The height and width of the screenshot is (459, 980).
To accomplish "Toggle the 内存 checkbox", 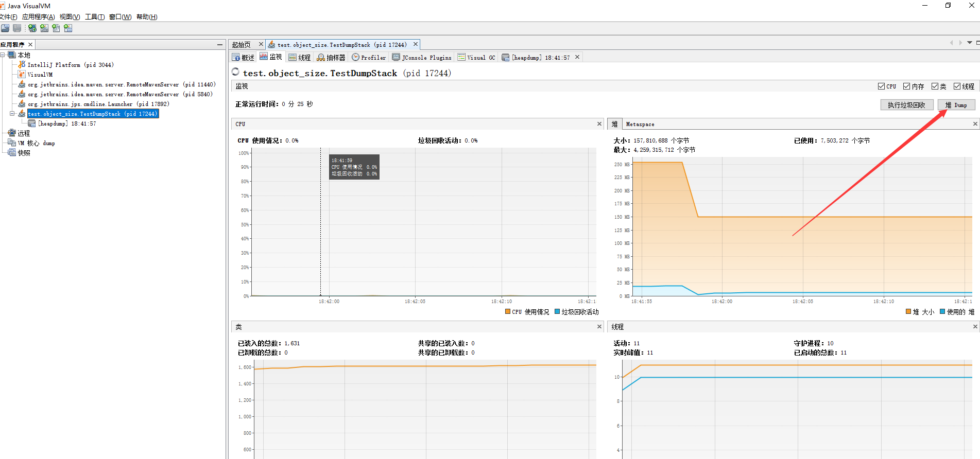I will tap(907, 86).
